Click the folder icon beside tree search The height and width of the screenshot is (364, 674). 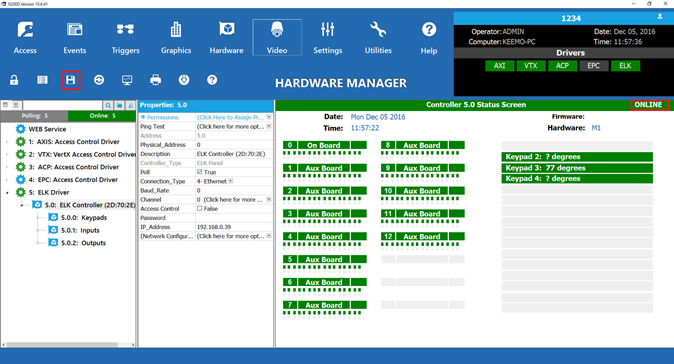point(119,105)
